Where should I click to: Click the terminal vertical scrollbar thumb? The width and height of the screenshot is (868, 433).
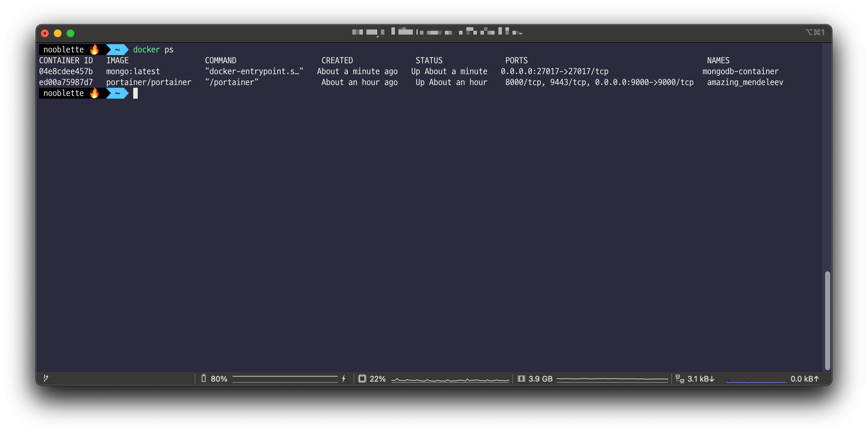tap(827, 320)
